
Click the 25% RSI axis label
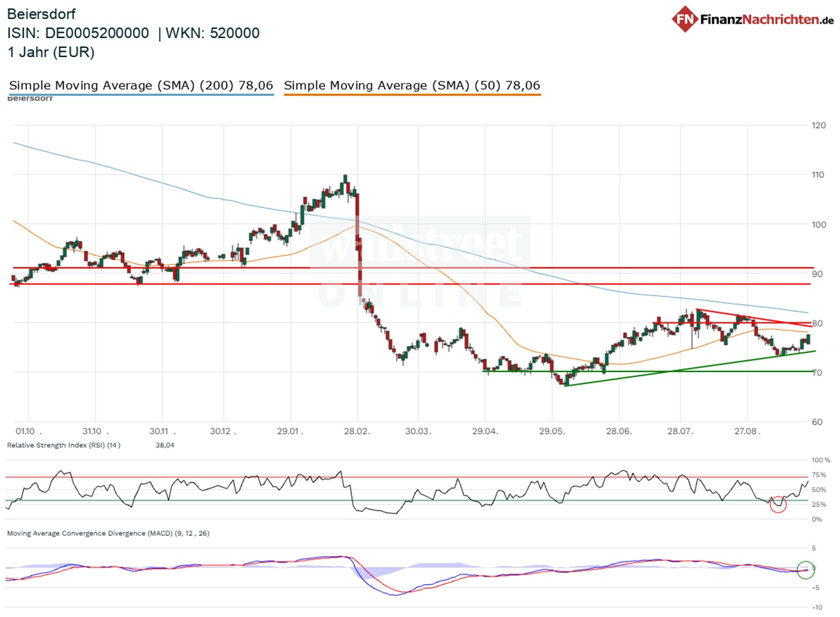pos(819,505)
